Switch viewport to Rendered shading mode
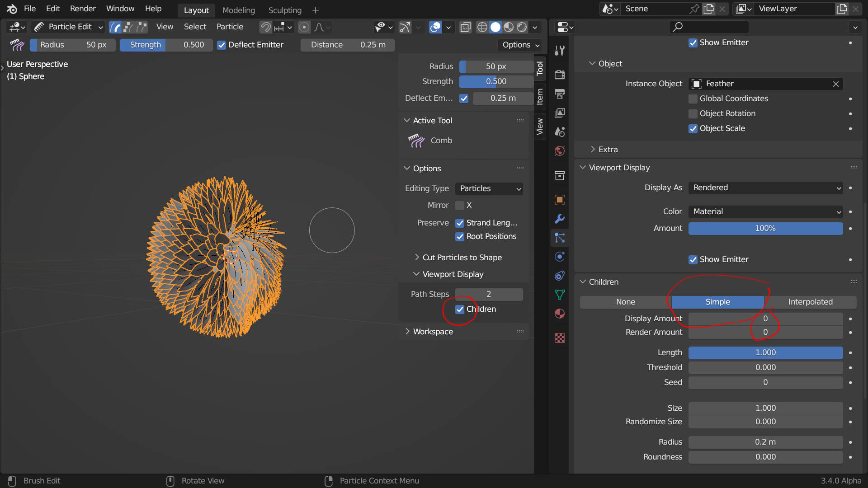 click(523, 27)
